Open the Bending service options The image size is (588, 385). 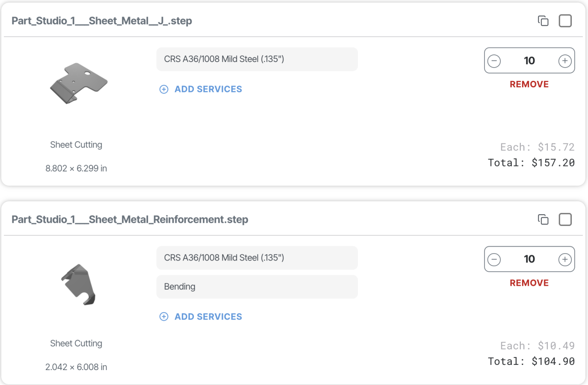257,287
